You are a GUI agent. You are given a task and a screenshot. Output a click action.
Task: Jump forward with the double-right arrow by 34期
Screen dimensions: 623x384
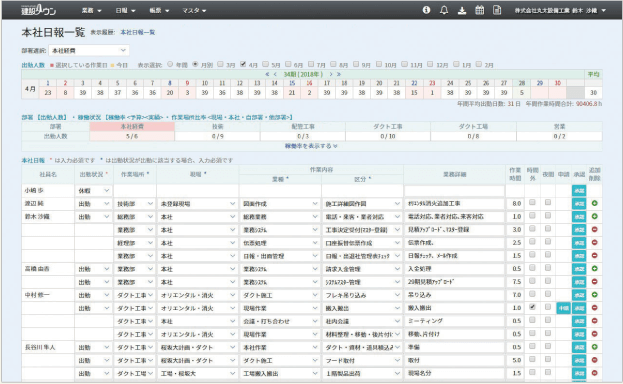click(x=339, y=74)
